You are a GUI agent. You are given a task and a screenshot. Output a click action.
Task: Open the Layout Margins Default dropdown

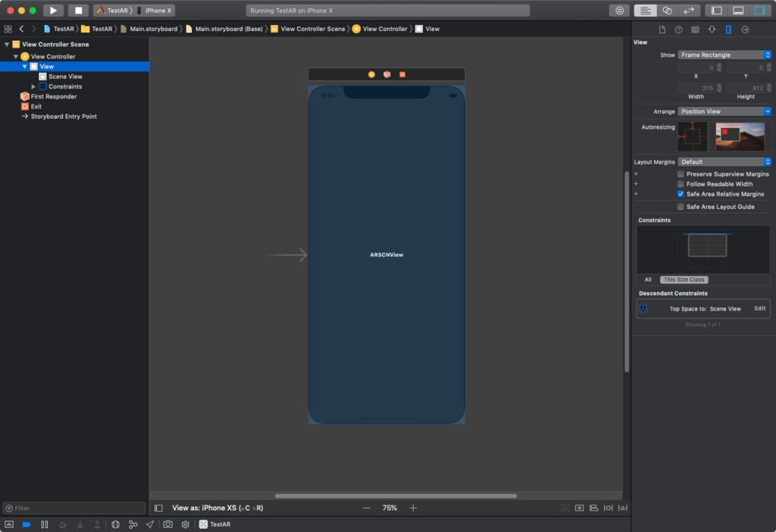click(x=724, y=162)
